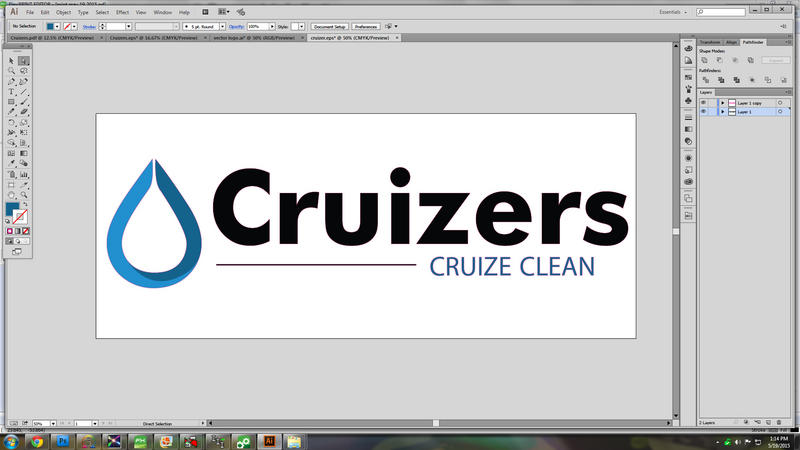800x450 pixels.
Task: Select the Type tool
Action: point(11,92)
